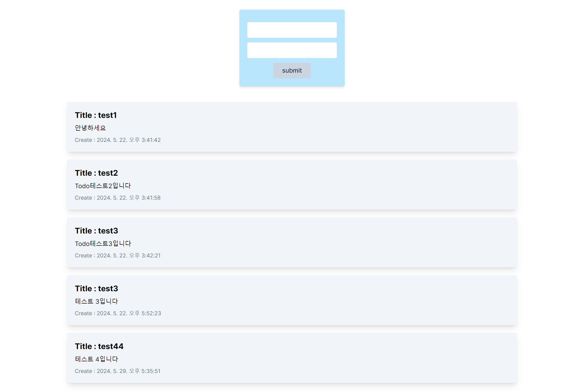Click the 'Title : test2' heading

coord(96,173)
